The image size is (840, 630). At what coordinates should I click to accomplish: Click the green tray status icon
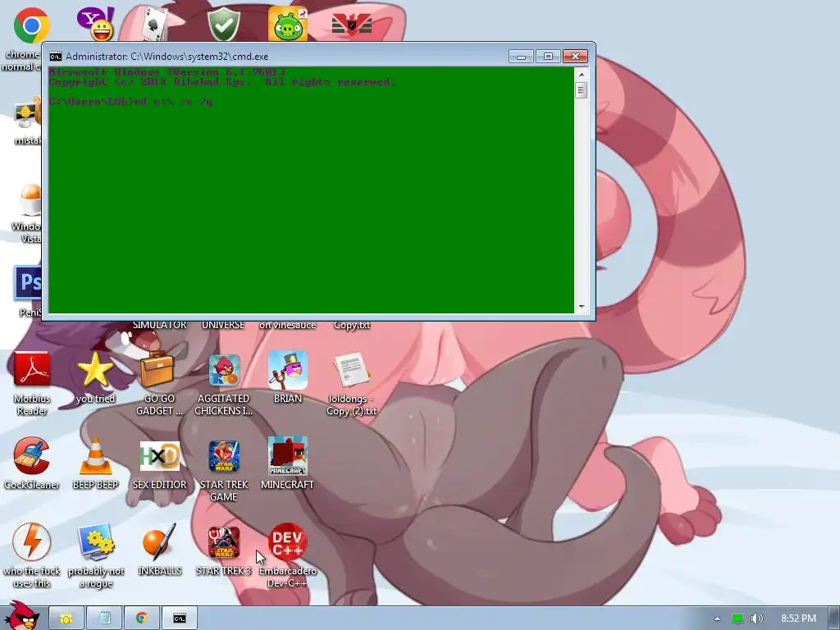(737, 619)
